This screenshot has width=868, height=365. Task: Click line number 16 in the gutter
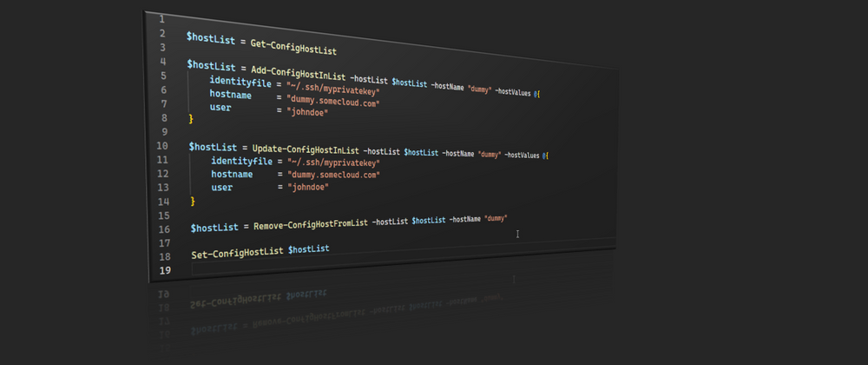[163, 228]
